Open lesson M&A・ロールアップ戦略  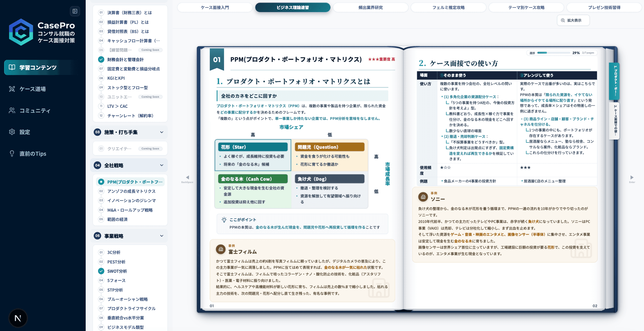(130, 210)
